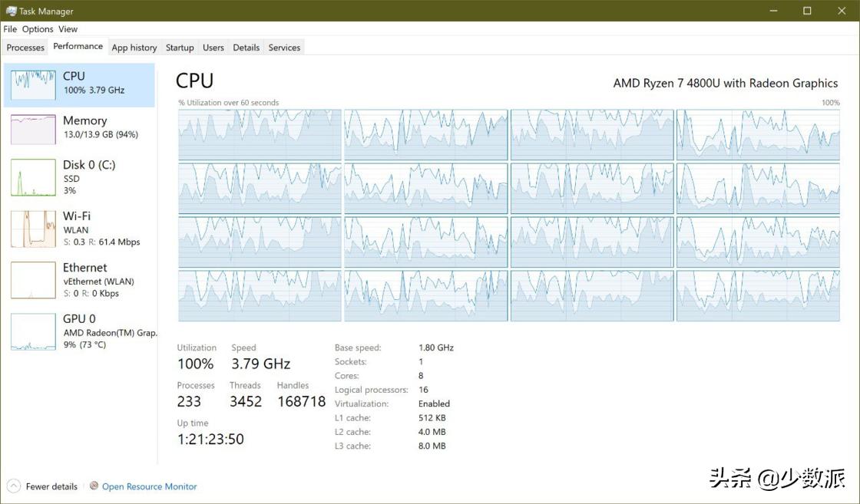This screenshot has width=860, height=504.
Task: Click the L3 cache 8.0 MB value
Action: point(432,446)
